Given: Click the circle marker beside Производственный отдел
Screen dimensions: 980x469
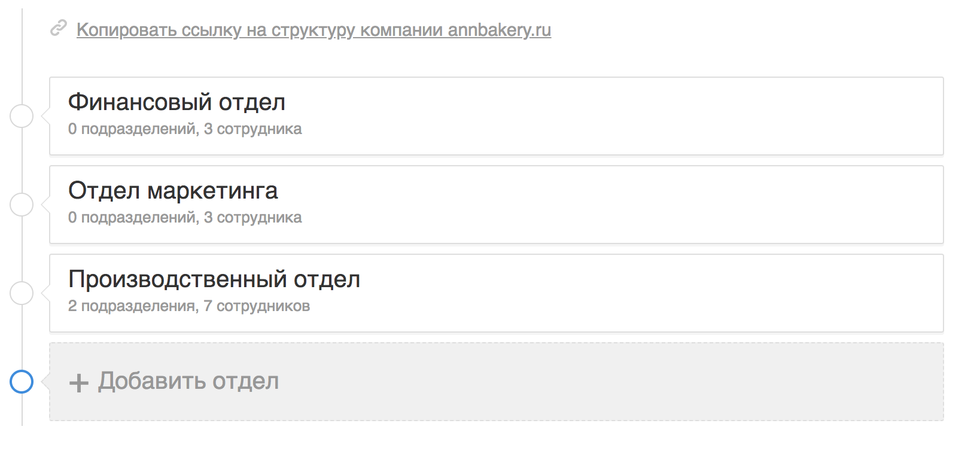Looking at the screenshot, I should pos(22,293).
